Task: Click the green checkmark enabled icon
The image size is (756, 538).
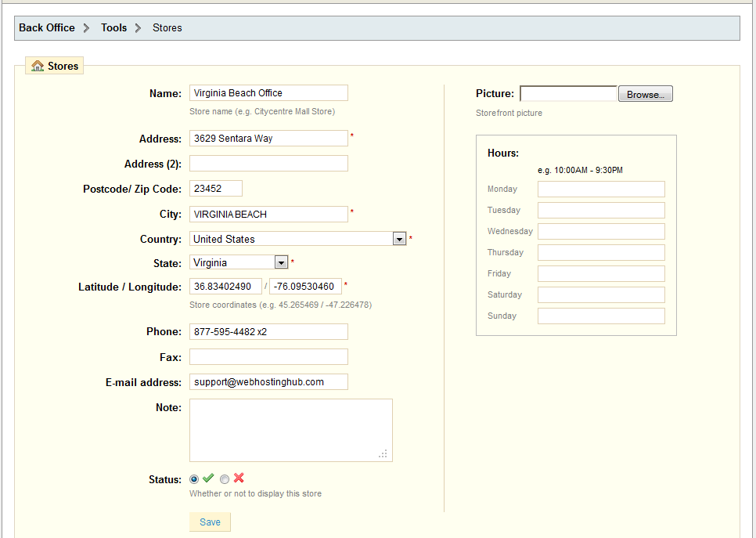Action: pyautogui.click(x=208, y=478)
